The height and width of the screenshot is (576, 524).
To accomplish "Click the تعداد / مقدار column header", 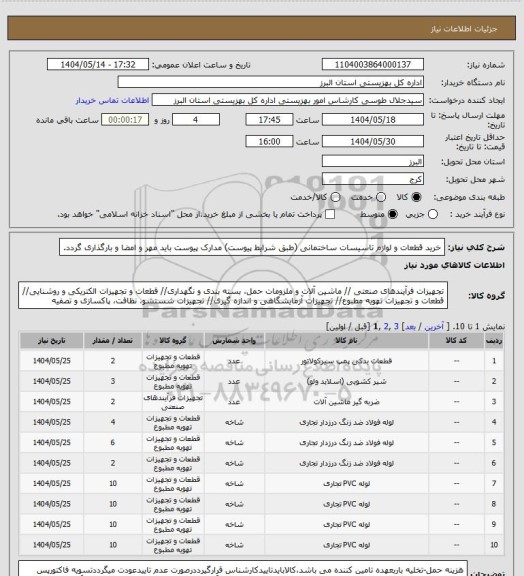I will (112, 341).
